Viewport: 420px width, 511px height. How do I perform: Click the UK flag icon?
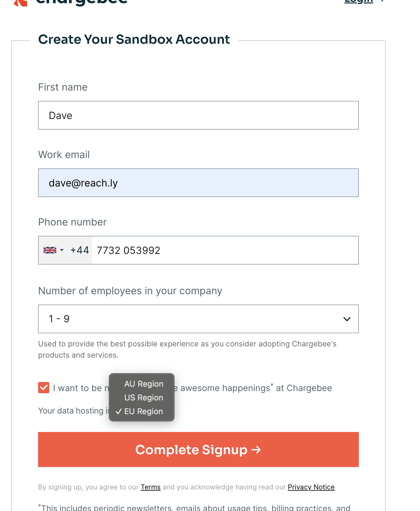click(50, 250)
